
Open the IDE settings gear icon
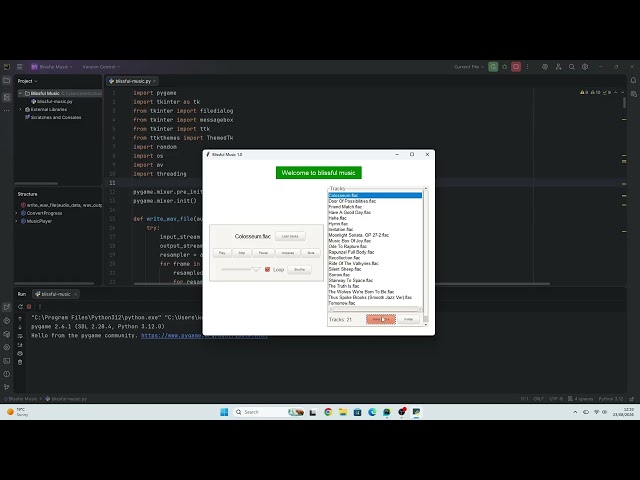click(x=585, y=67)
